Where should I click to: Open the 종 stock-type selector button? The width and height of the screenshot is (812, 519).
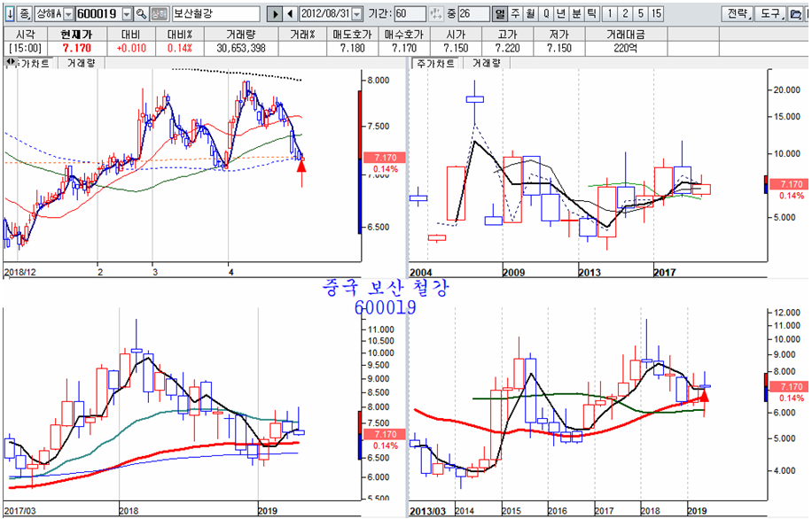pyautogui.click(x=25, y=13)
